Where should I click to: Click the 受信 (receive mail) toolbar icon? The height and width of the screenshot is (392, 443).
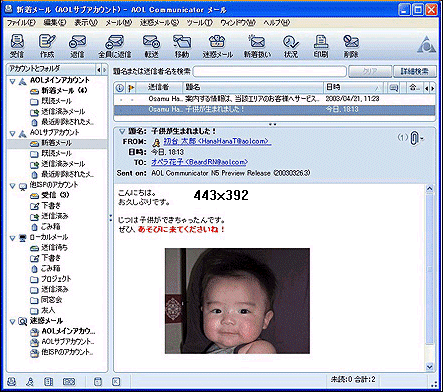17,45
